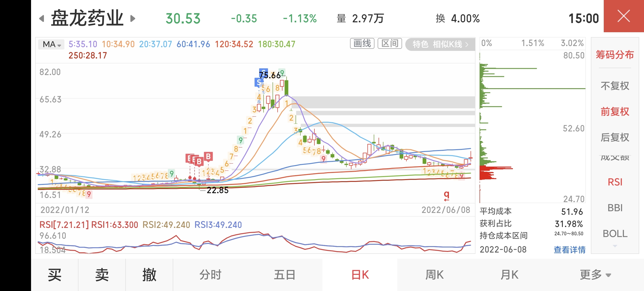
Task: Click the 画线 draw line button
Action: pos(362,44)
